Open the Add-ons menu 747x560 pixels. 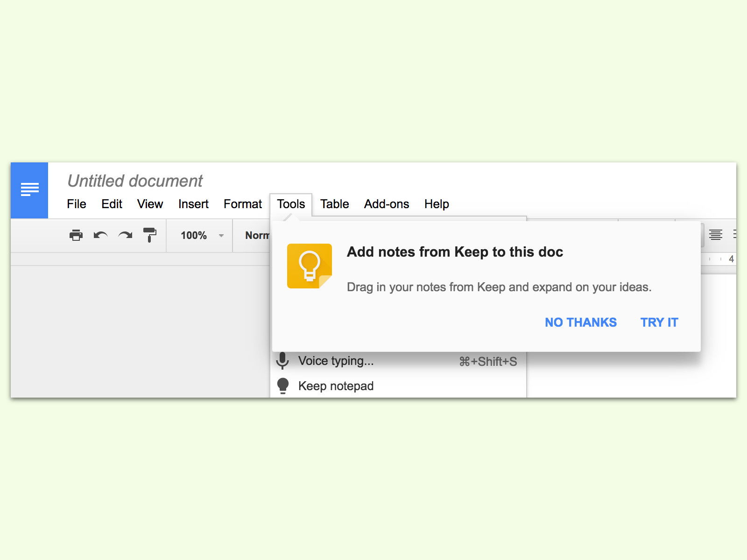tap(387, 204)
